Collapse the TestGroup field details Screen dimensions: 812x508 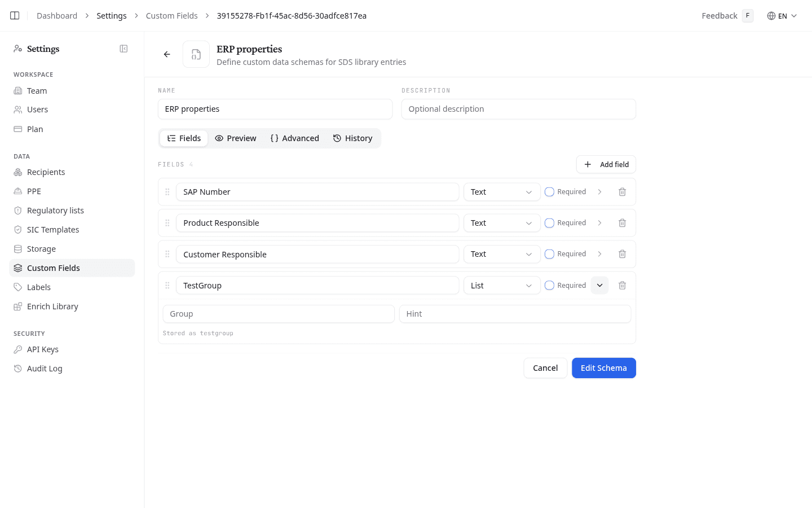599,286
